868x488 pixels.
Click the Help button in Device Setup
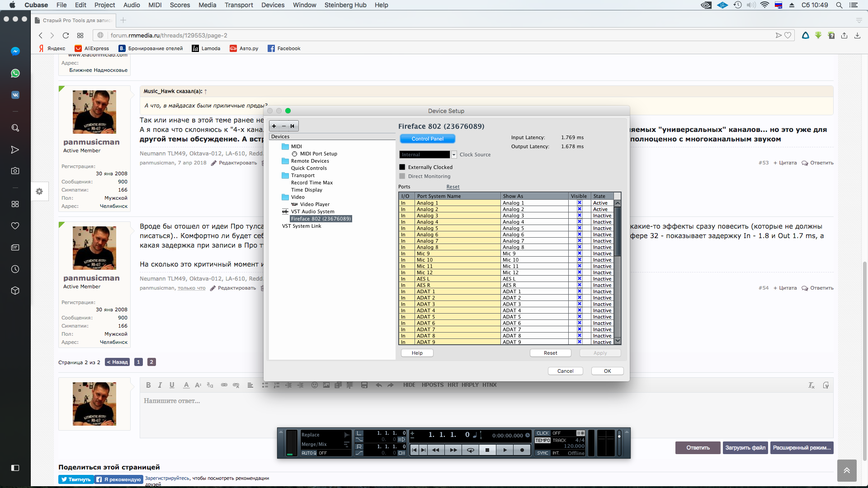click(417, 353)
